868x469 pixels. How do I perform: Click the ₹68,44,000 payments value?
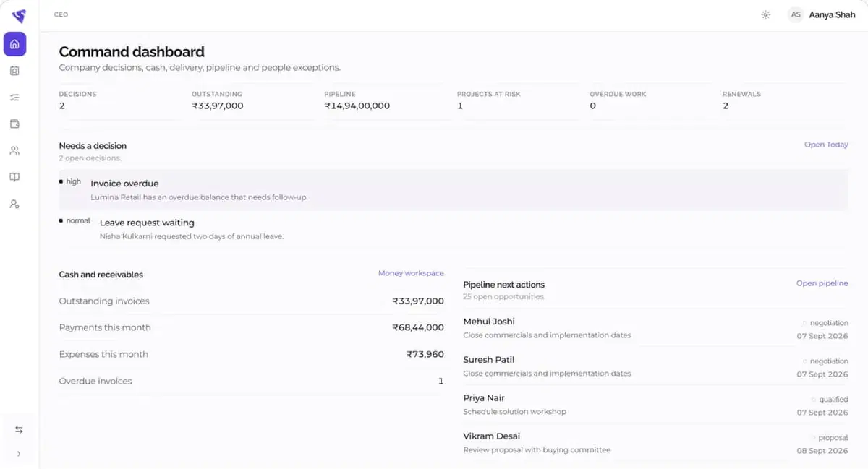[418, 327]
